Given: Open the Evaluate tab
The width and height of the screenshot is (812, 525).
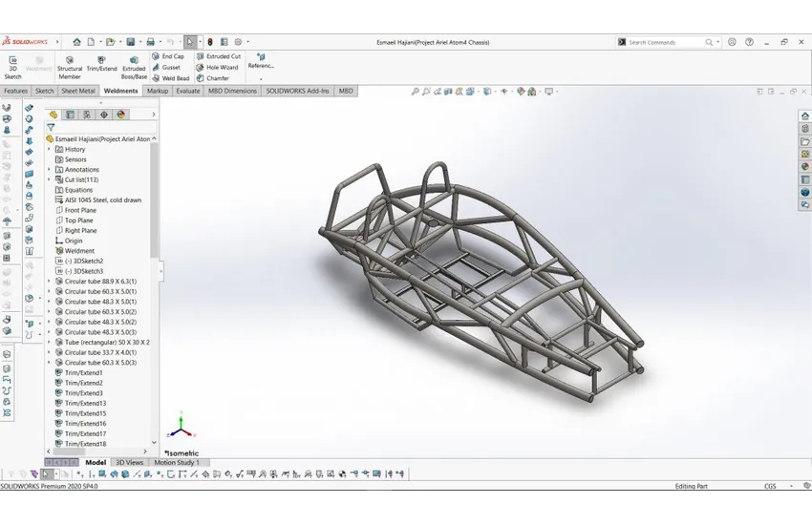Looking at the screenshot, I should pyautogui.click(x=188, y=91).
